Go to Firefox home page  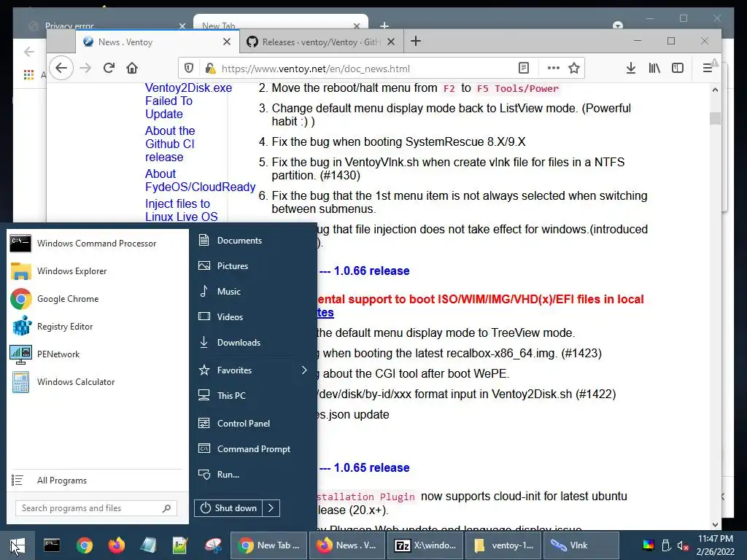point(132,68)
